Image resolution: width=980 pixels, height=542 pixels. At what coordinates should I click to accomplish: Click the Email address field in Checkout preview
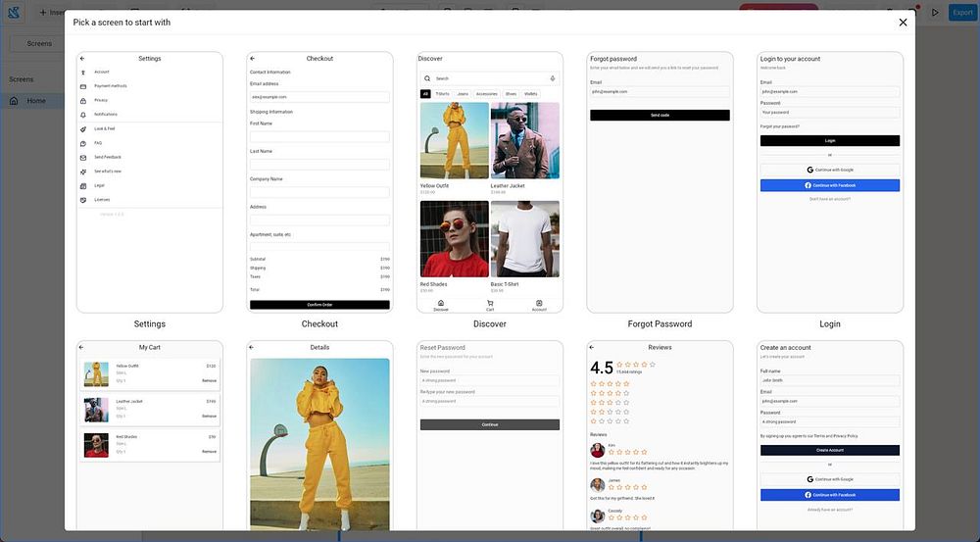pos(319,97)
